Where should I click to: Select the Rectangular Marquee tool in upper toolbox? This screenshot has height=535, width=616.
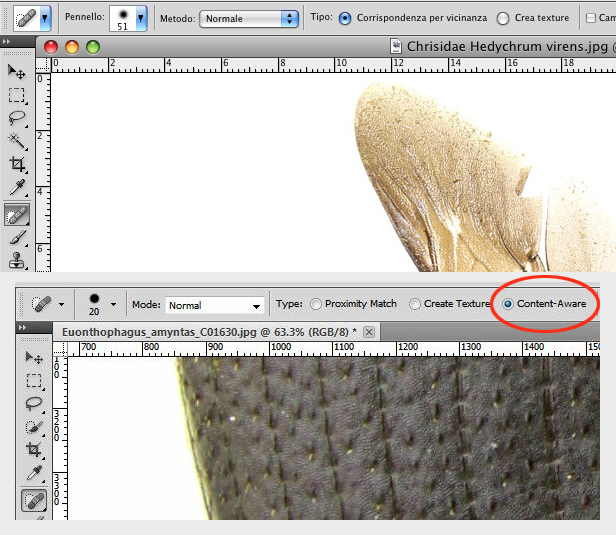[17, 95]
